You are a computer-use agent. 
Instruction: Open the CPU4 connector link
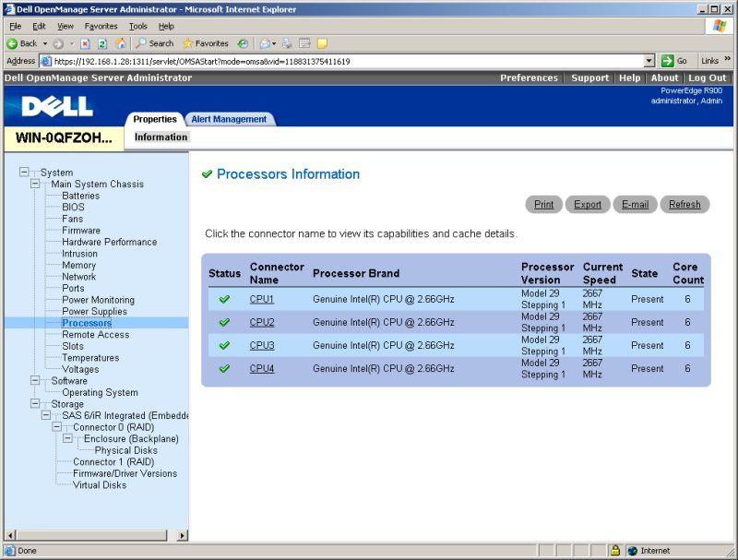pyautogui.click(x=262, y=368)
